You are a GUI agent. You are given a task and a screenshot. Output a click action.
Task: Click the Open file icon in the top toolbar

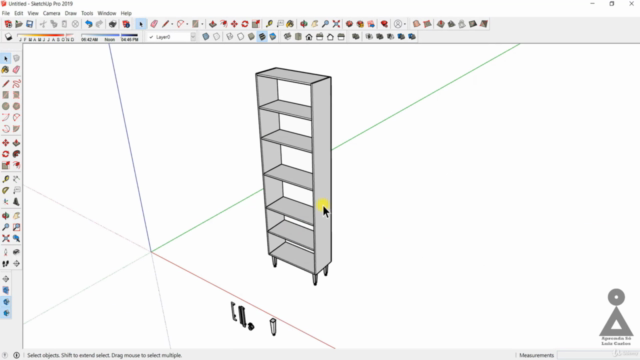[19, 24]
